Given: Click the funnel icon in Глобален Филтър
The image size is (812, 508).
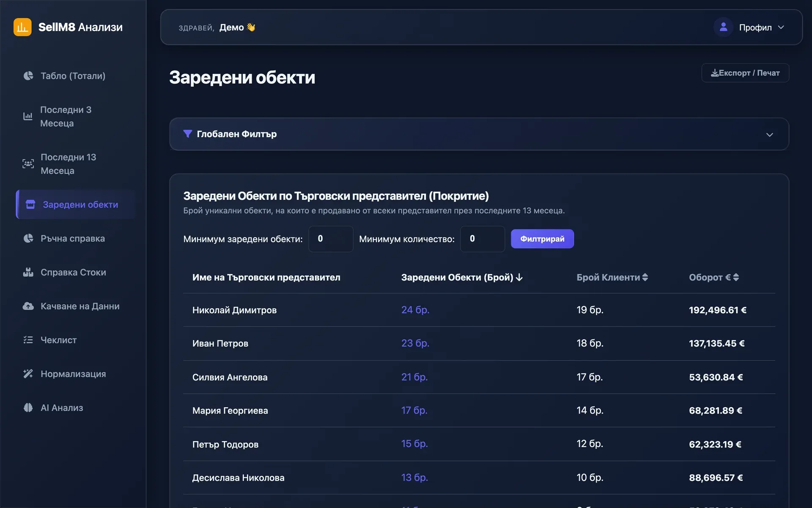Looking at the screenshot, I should coord(188,134).
